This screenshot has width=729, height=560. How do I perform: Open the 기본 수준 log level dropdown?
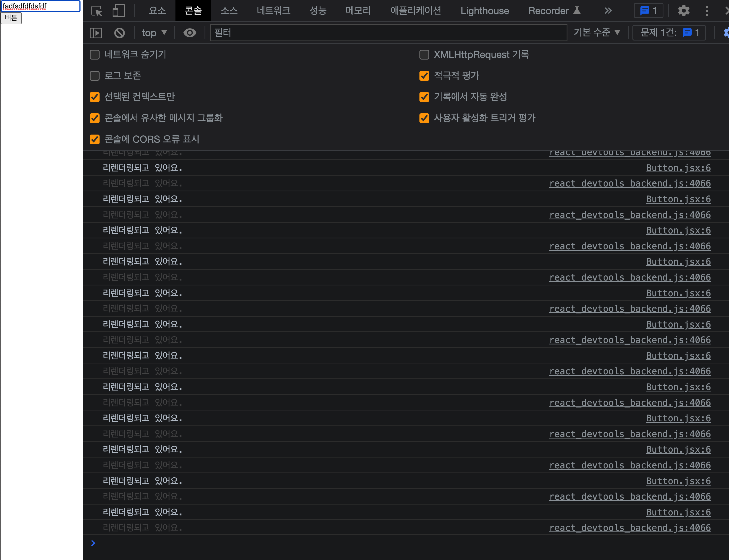pos(596,32)
